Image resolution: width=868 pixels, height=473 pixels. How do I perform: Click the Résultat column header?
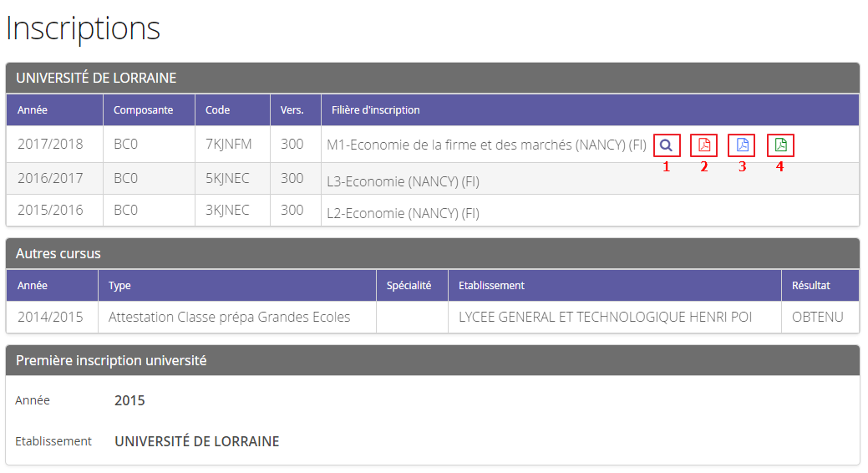810,286
